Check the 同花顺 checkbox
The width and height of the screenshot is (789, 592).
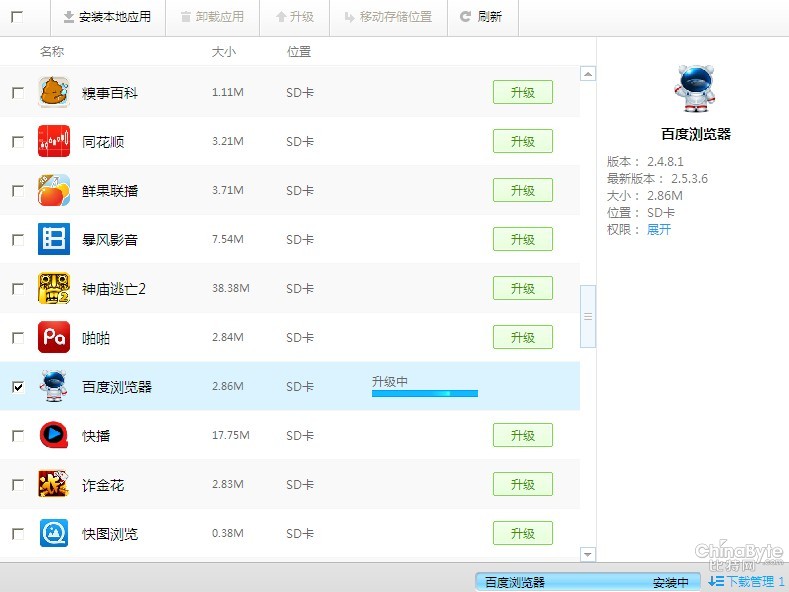click(18, 141)
